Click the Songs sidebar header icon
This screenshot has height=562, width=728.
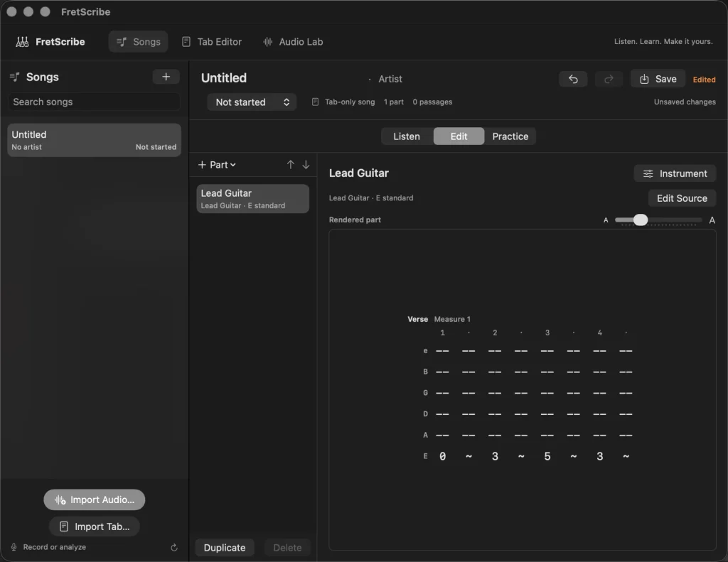[15, 77]
